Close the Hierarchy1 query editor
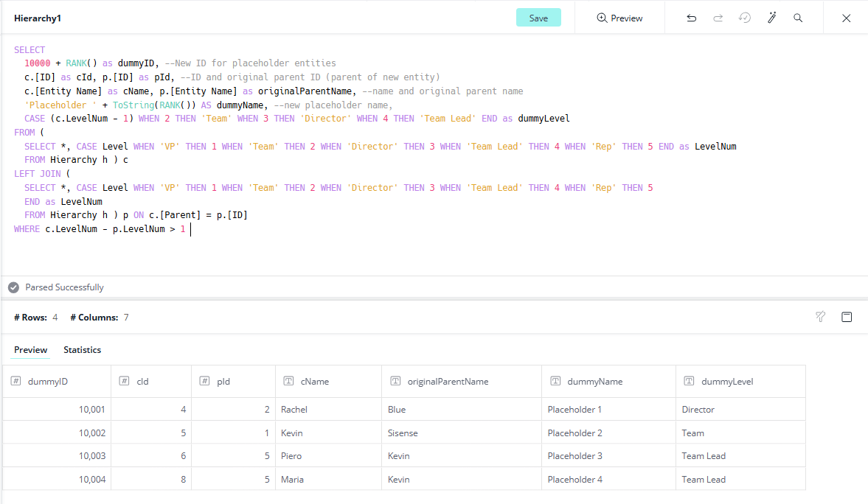 [x=847, y=18]
